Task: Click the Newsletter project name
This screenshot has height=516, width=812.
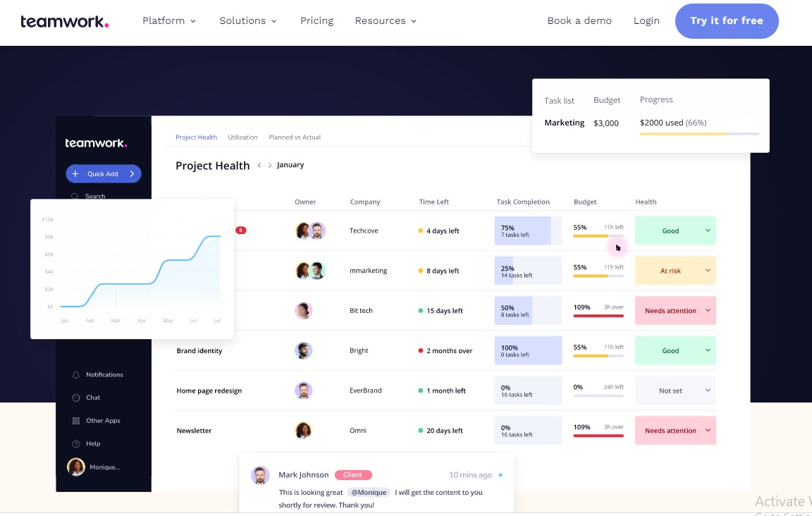Action: (x=195, y=431)
